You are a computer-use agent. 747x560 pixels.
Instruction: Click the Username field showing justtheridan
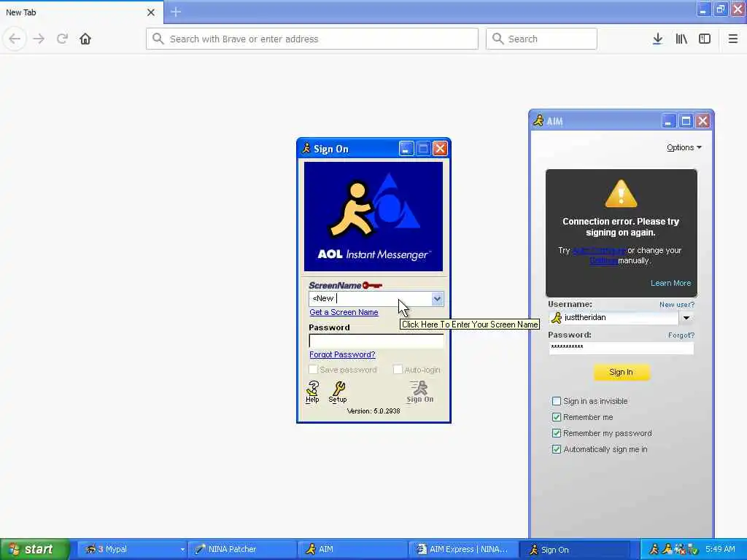pyautogui.click(x=620, y=318)
